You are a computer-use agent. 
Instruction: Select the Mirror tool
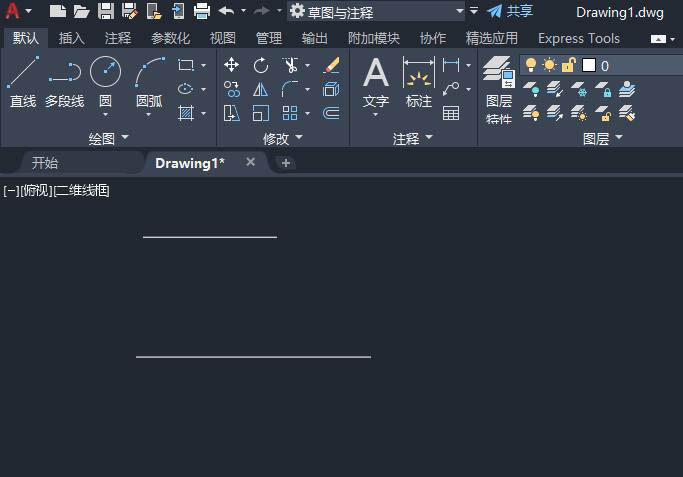[x=260, y=89]
